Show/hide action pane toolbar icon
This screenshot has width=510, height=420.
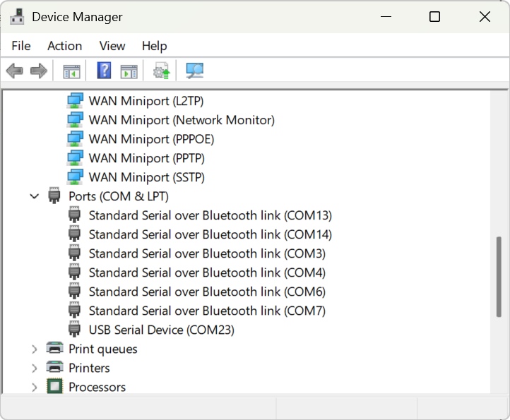129,71
